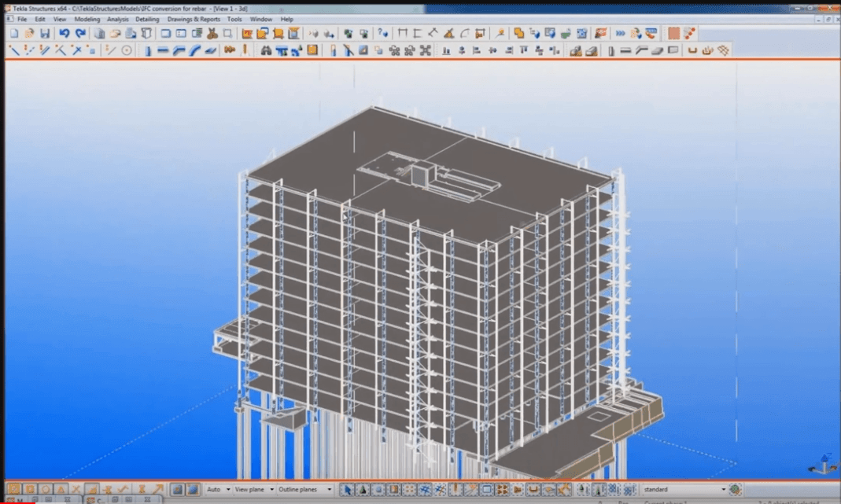Open the Outline planes dropdown

304,490
